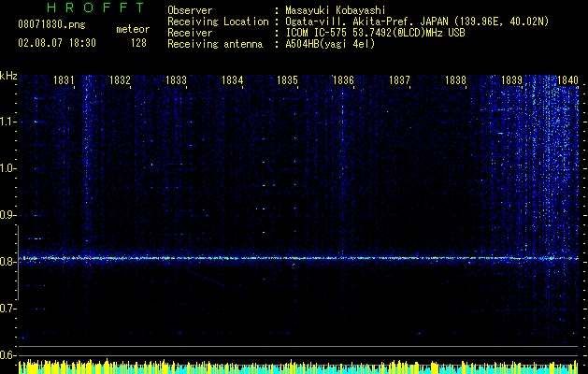The image size is (588, 374).
Task: Select the antenna value A504HB(yagi 4el)
Action: pos(330,44)
